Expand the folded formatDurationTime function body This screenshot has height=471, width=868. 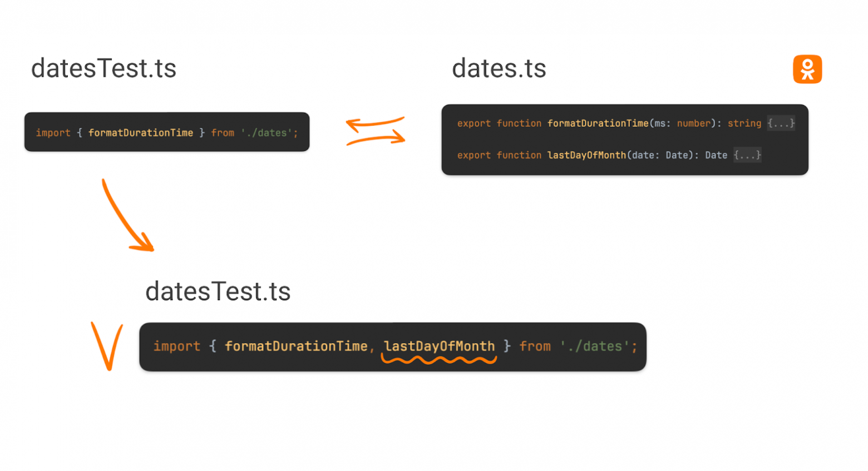coord(781,123)
